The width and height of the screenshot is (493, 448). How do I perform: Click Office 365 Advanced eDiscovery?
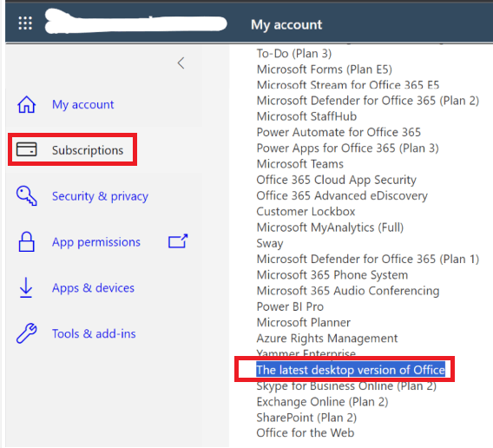(x=342, y=195)
